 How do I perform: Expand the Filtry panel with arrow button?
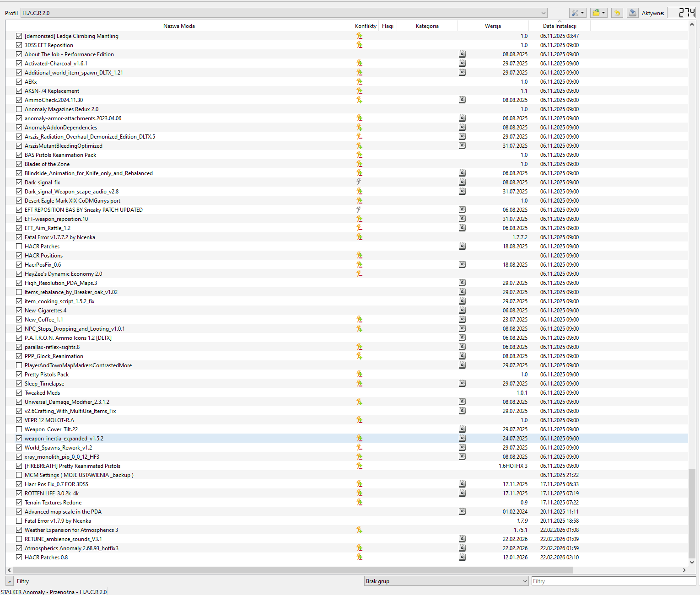point(10,581)
